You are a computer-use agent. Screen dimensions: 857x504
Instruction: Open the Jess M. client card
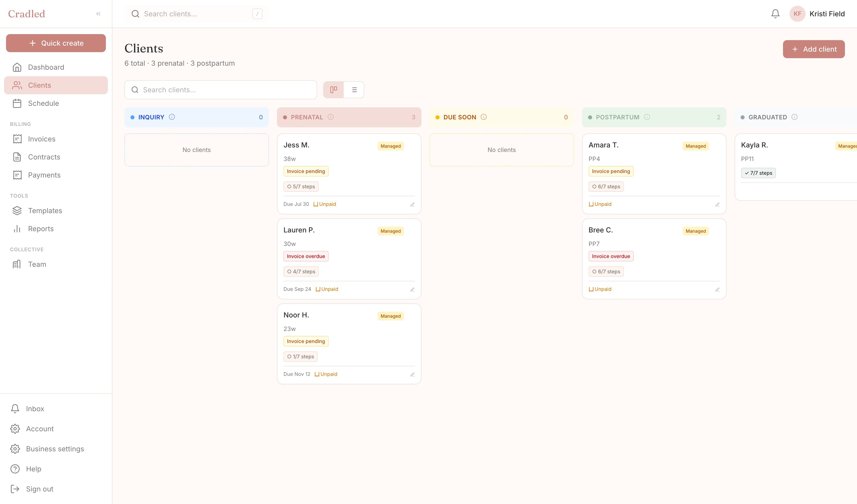(x=349, y=174)
